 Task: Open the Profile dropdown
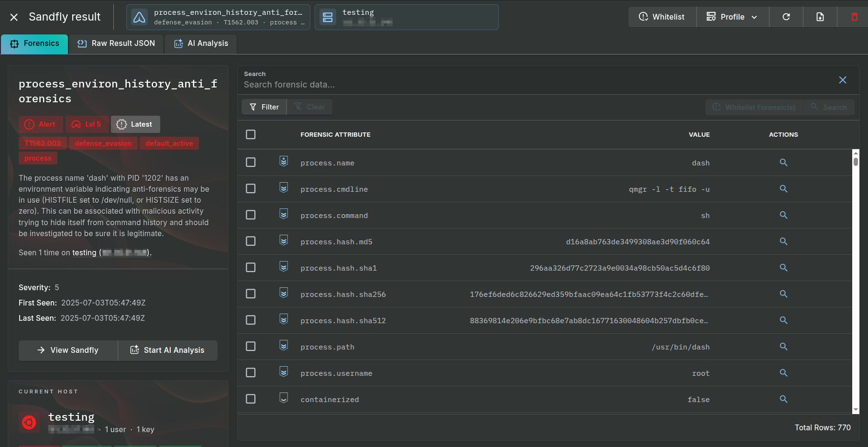[732, 17]
